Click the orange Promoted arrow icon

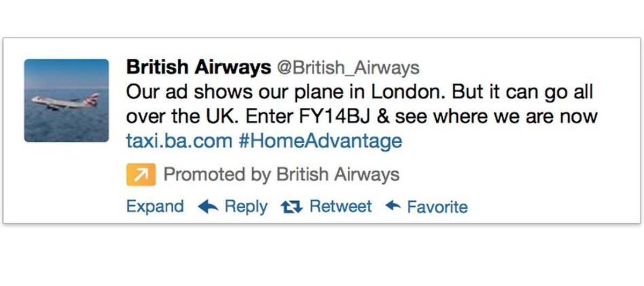click(x=141, y=175)
